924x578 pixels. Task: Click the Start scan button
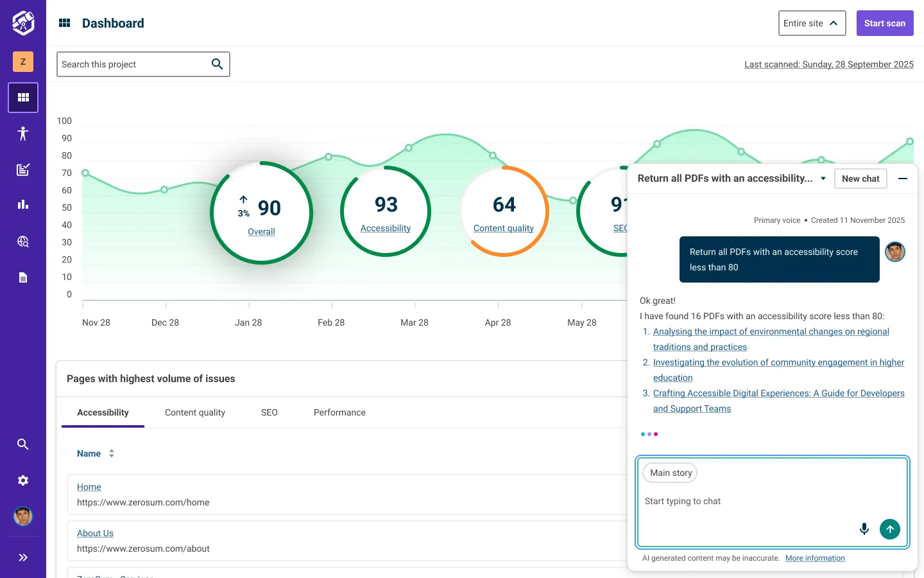[884, 23]
